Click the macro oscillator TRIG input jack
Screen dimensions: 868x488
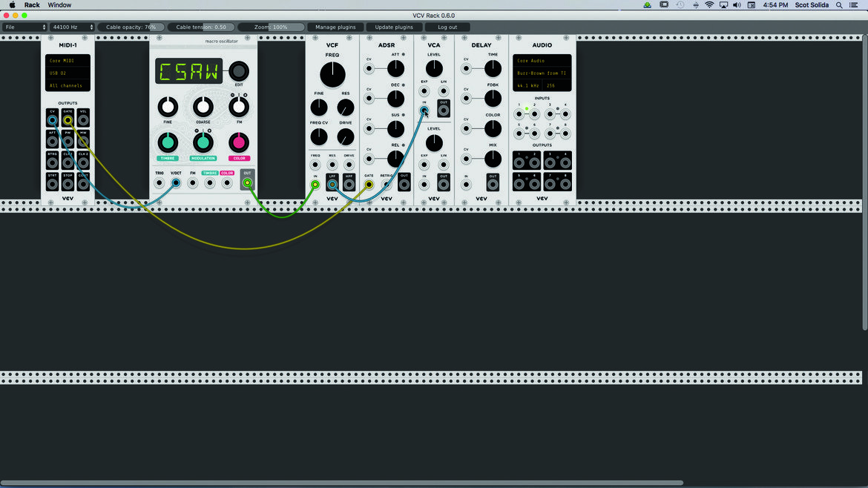point(160,182)
